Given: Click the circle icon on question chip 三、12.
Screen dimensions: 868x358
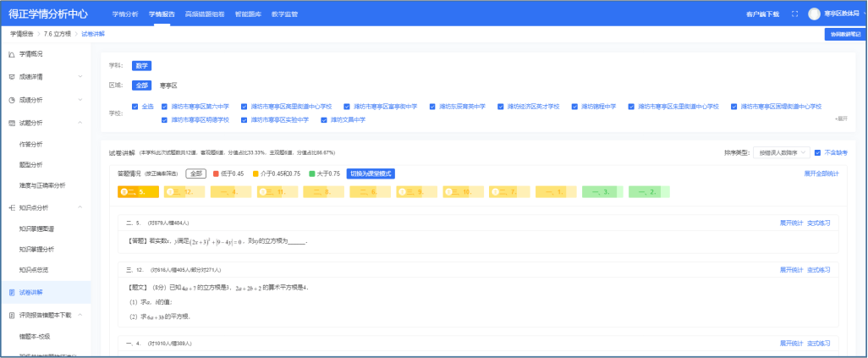Looking at the screenshot, I should tap(171, 192).
